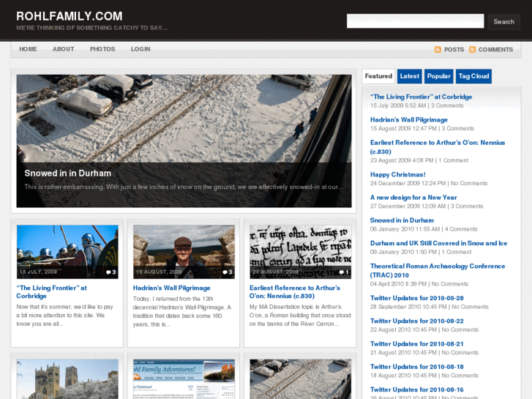Viewport: 532px width, 399px height.
Task: Open grid post title Hadrian's Wall Pilgrimage
Action: coord(172,288)
